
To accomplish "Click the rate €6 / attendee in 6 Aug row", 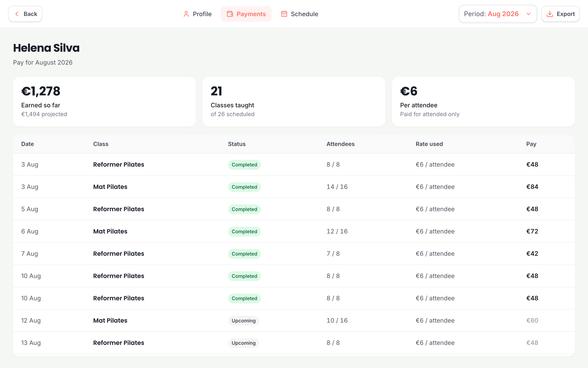I will point(435,231).
